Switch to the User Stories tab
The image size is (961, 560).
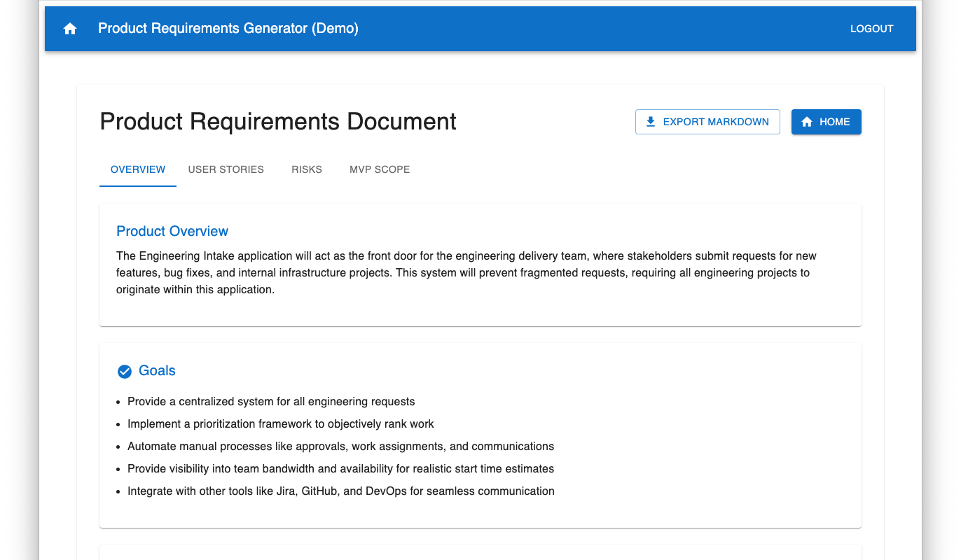point(226,169)
